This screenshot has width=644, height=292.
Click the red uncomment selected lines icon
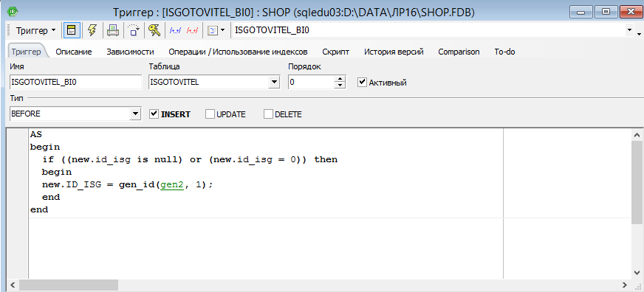[192, 31]
